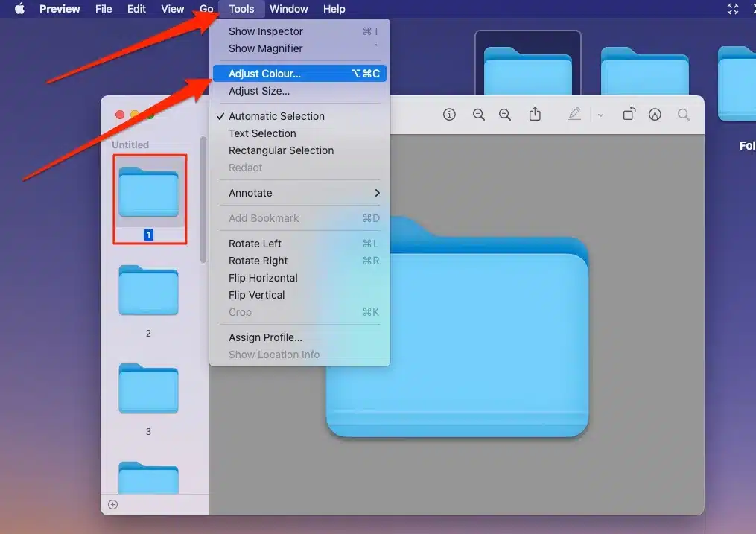Viewport: 756px width, 534px height.
Task: Open the Go menu
Action: 206,9
